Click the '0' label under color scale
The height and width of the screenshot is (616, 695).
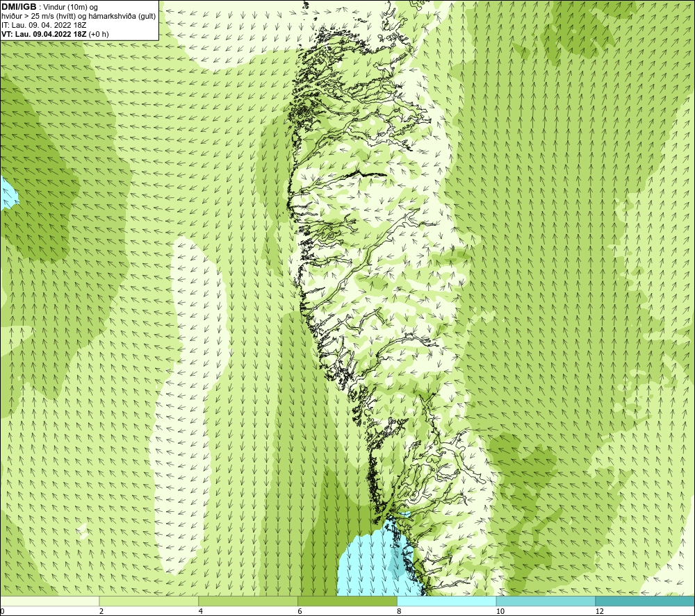coord(2,612)
